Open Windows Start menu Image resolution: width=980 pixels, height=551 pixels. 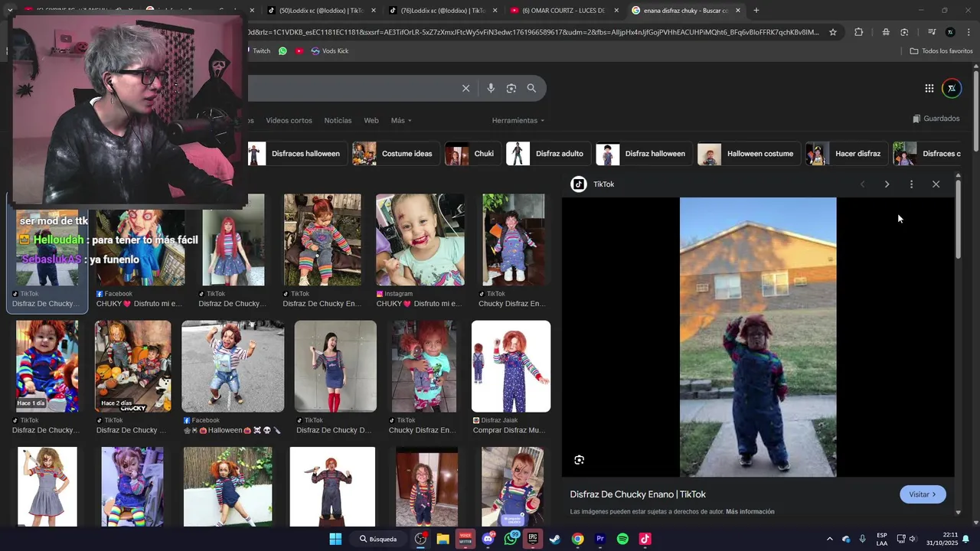tap(335, 539)
